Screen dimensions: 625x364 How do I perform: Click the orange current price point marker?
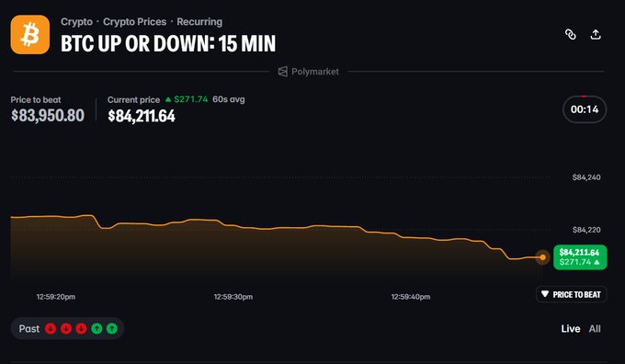pyautogui.click(x=542, y=257)
